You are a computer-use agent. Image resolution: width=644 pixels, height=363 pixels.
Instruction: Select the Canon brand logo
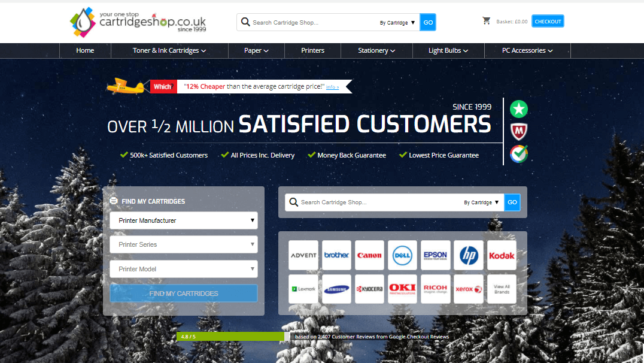coord(369,255)
